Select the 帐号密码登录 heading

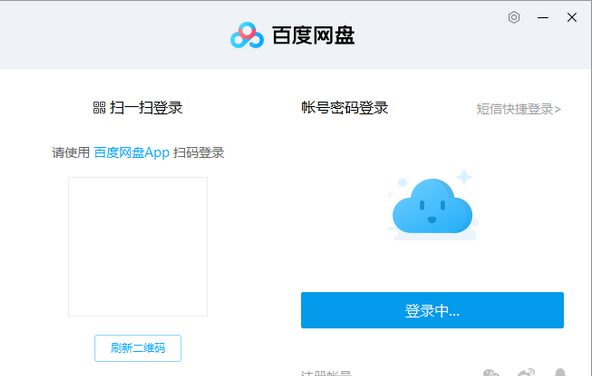point(345,108)
